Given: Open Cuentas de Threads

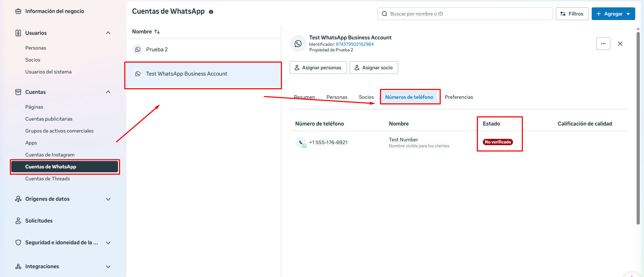Looking at the screenshot, I should [47, 179].
